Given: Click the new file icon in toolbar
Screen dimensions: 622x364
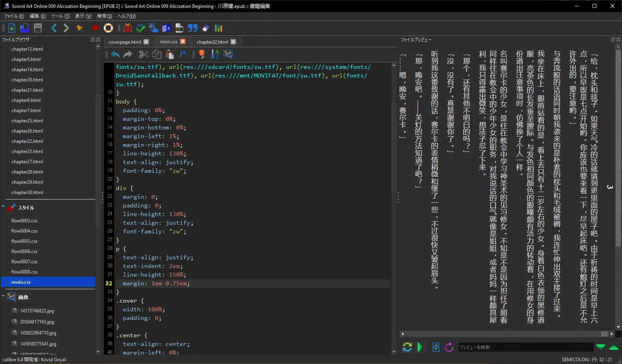Looking at the screenshot, I should click(12, 28).
